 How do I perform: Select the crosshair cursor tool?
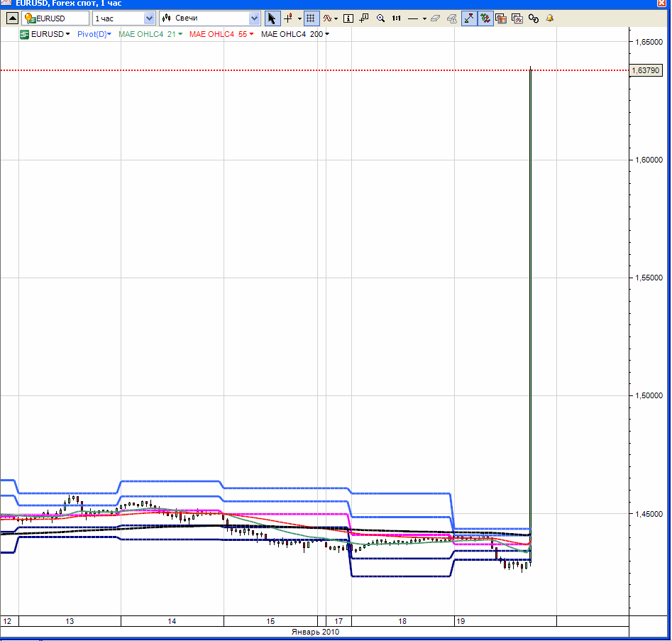(288, 18)
